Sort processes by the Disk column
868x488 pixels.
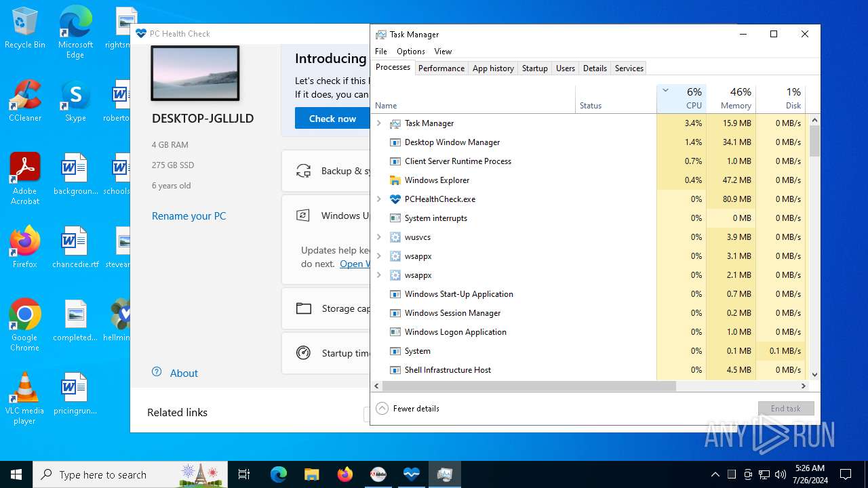tap(780, 98)
